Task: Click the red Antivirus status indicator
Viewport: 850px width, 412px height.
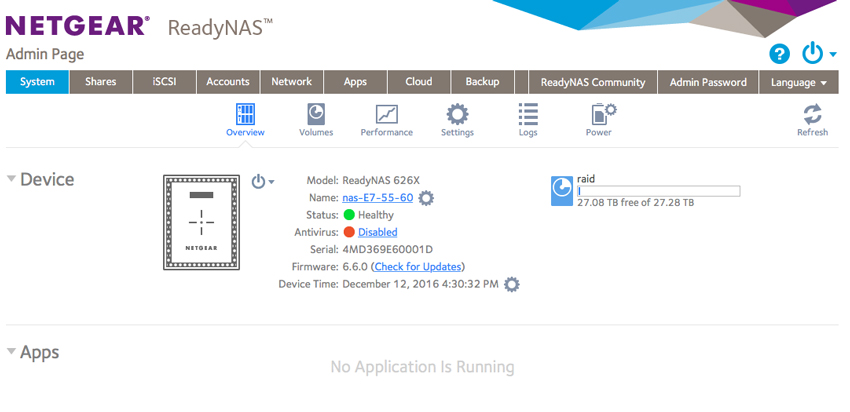Action: [349, 232]
